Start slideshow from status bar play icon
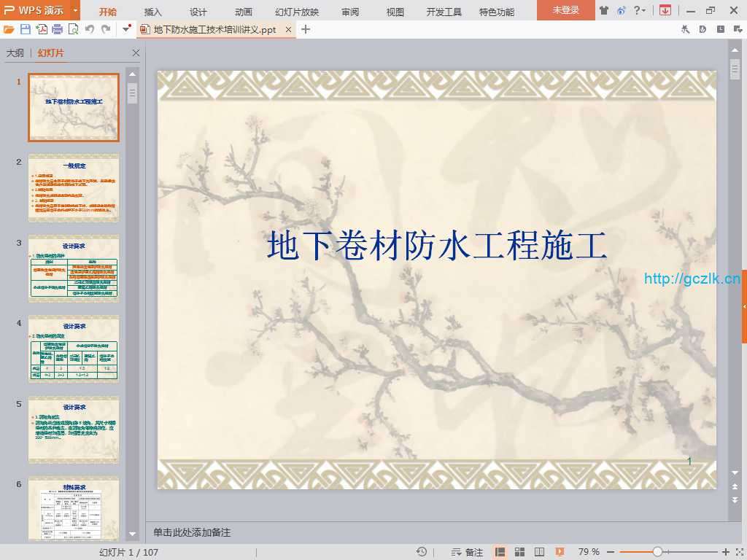The width and height of the screenshot is (747, 560). pyautogui.click(x=560, y=552)
